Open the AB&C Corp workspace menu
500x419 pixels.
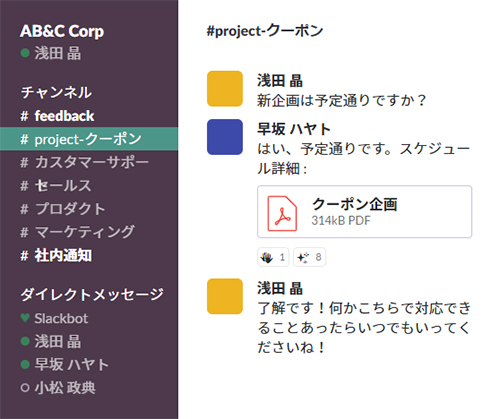tap(62, 31)
